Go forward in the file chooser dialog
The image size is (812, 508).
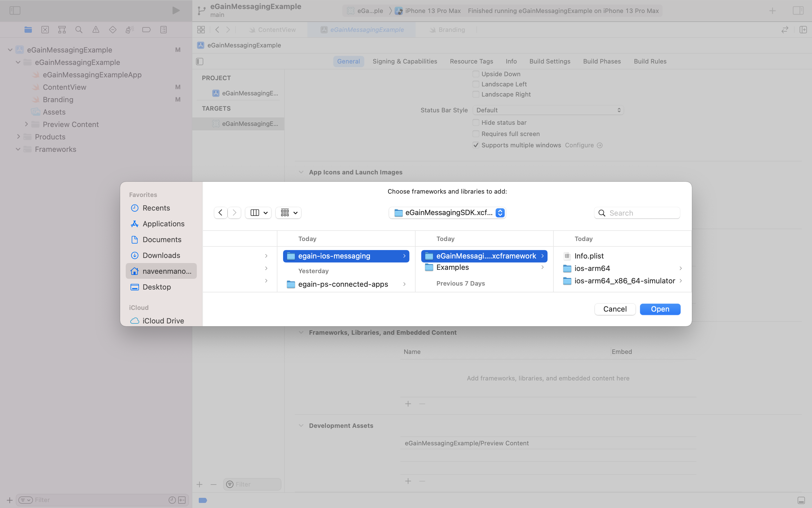click(234, 213)
